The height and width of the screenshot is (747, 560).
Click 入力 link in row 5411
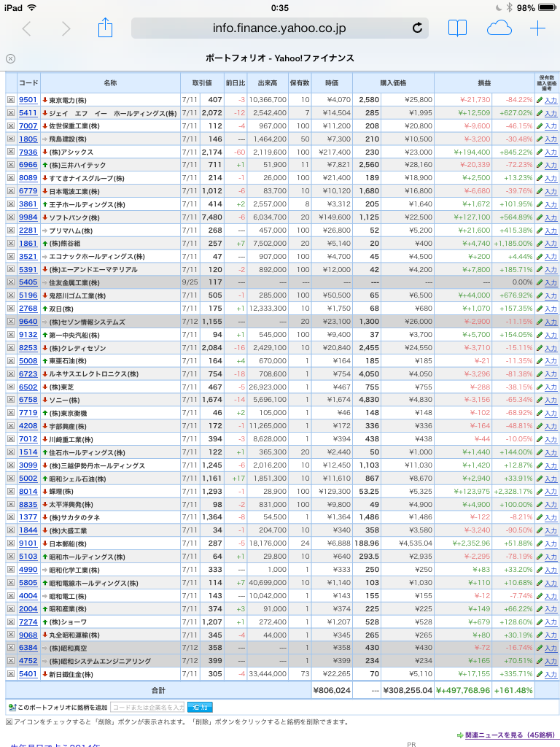click(551, 113)
